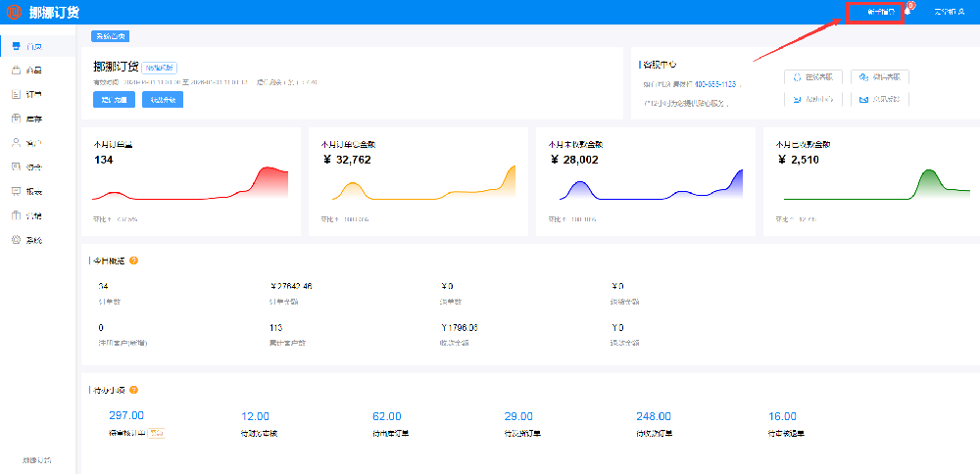
Task: Open the 首页 home icon in sidebar
Action: pos(26,46)
